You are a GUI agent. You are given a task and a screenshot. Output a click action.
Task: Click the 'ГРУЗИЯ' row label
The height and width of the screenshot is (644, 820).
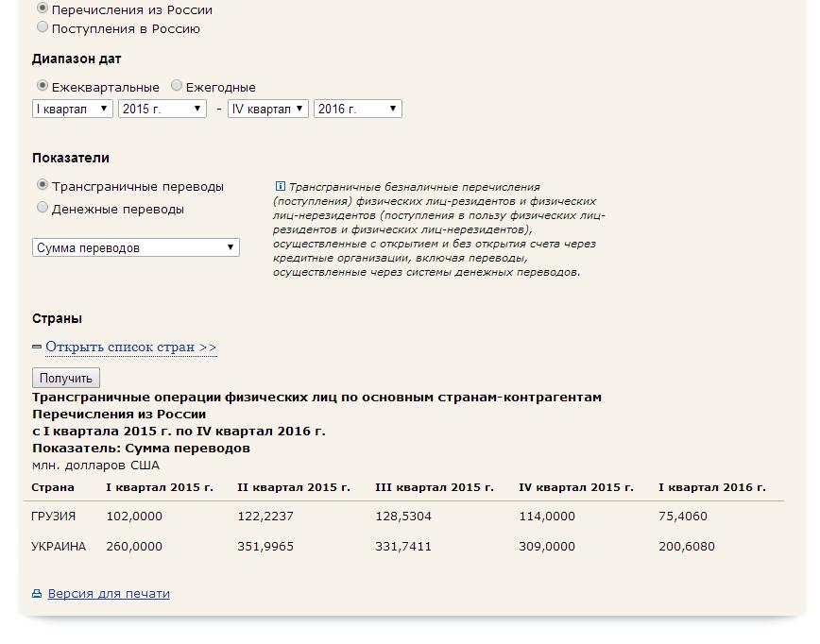pyautogui.click(x=53, y=517)
